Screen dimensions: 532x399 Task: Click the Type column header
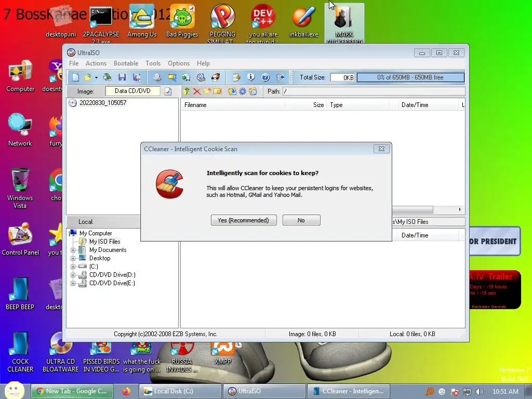click(358, 105)
